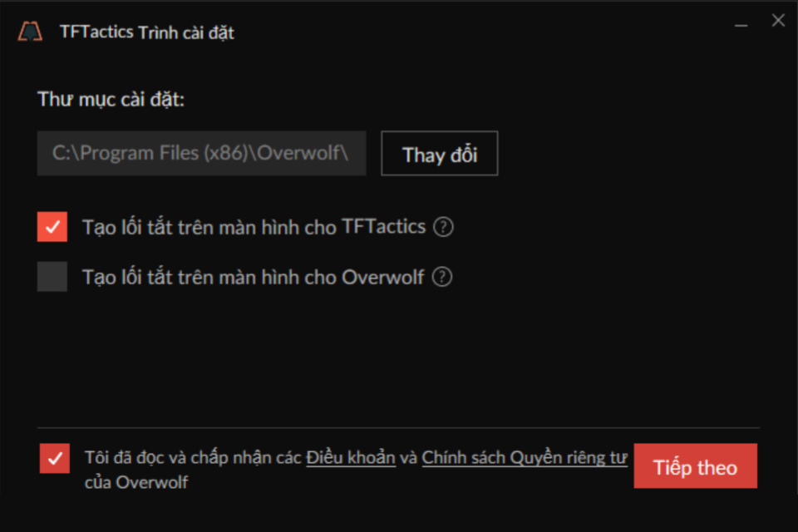Click the Thay đổi button

pos(439,153)
